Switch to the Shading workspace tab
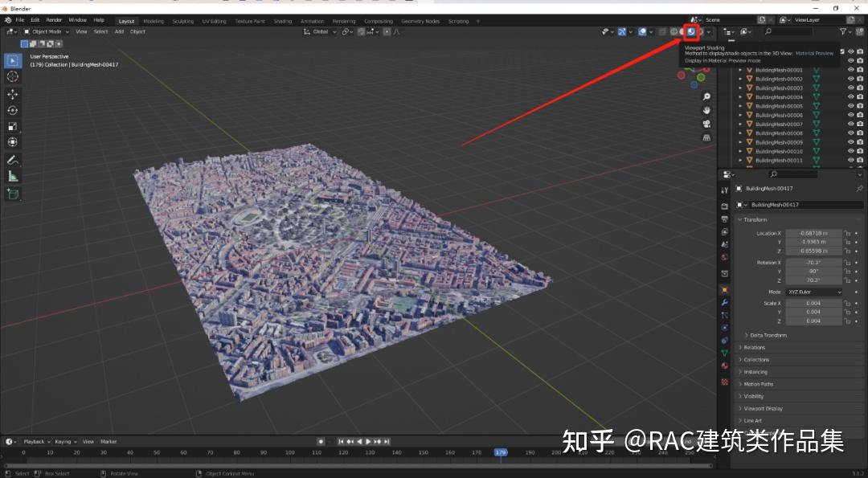The width and height of the screenshot is (868, 478). pyautogui.click(x=282, y=21)
